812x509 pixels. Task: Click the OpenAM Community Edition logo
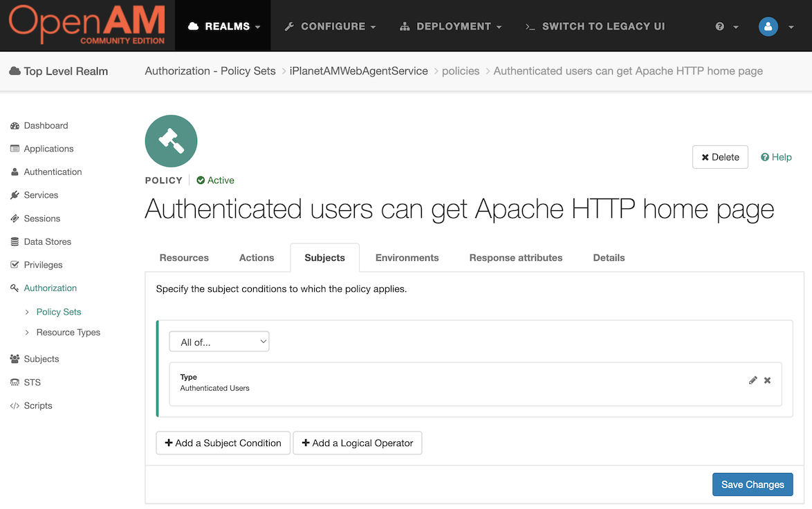87,25
